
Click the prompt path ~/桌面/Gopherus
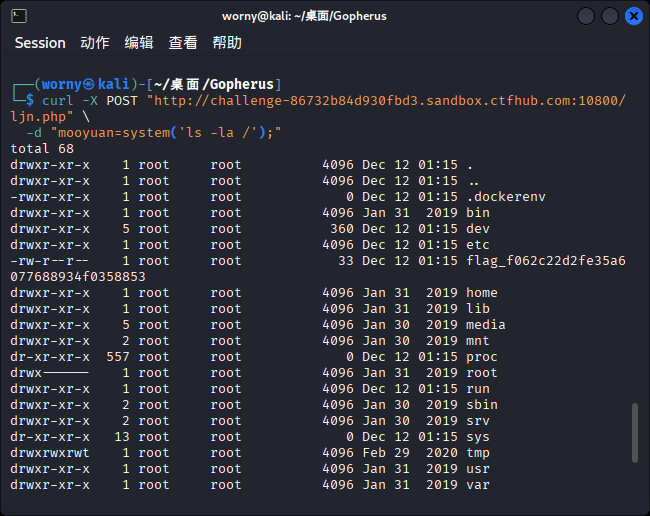tap(214, 85)
